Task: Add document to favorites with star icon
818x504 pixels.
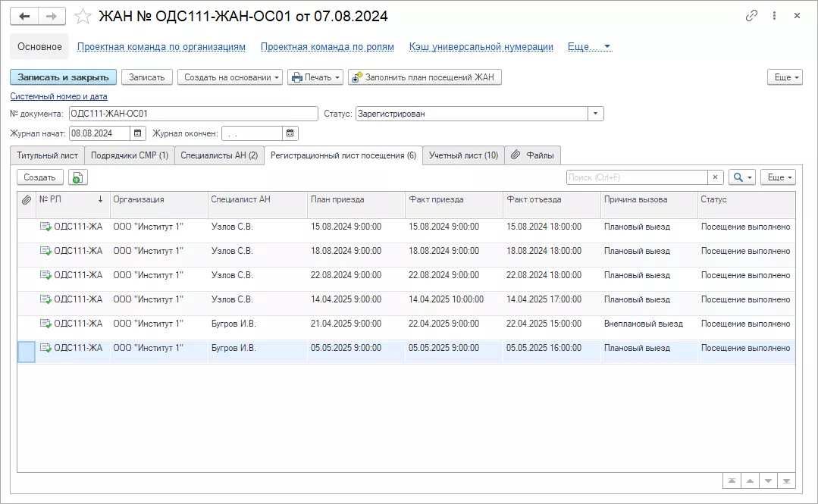Action: pyautogui.click(x=84, y=16)
